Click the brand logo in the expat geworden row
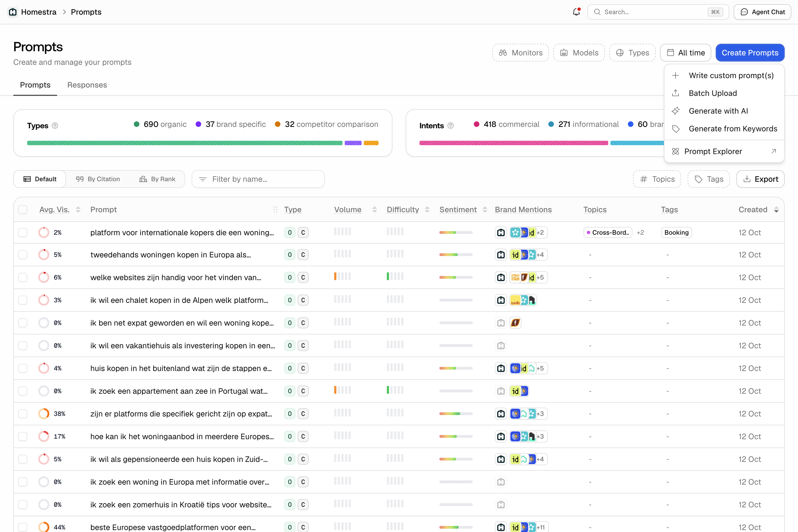 [x=515, y=323]
